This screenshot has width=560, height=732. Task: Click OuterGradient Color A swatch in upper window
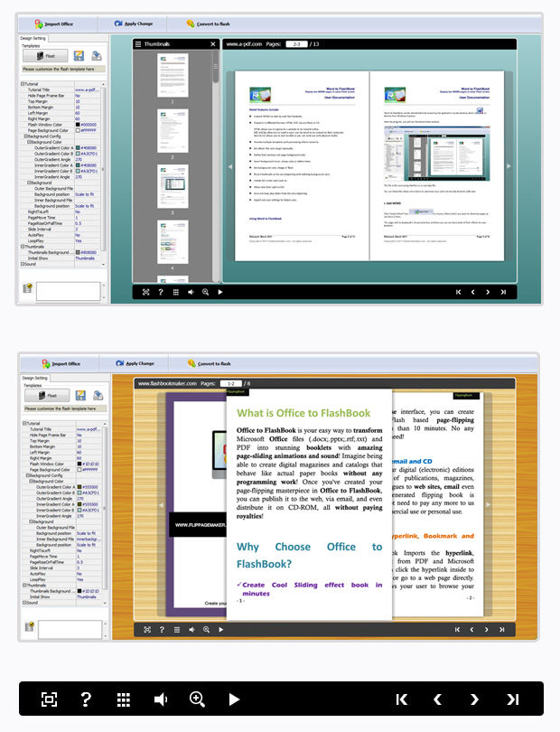[x=78, y=148]
